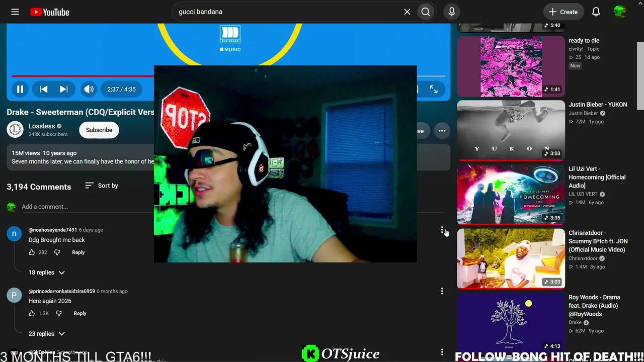The width and height of the screenshot is (644, 362).
Task: Click the "clvrity! - Topic" channel name
Action: 584,49
